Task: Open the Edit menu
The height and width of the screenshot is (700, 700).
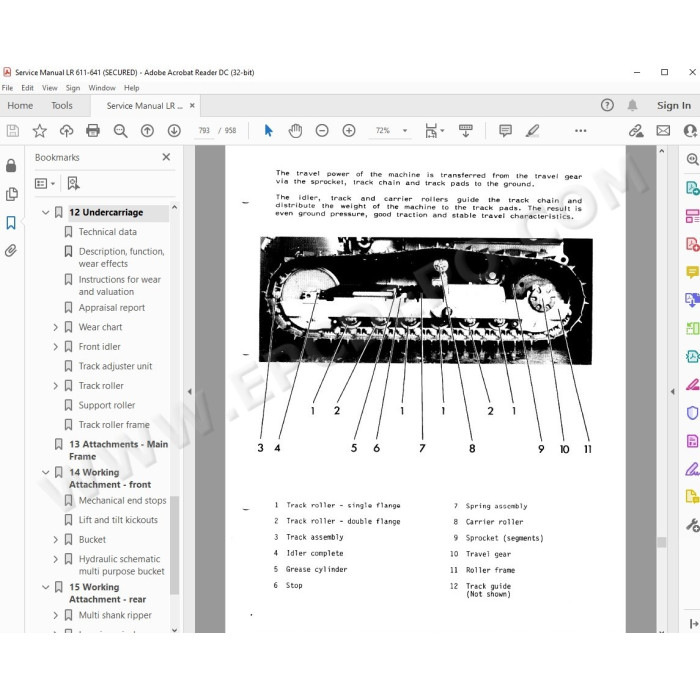Action: (27, 88)
